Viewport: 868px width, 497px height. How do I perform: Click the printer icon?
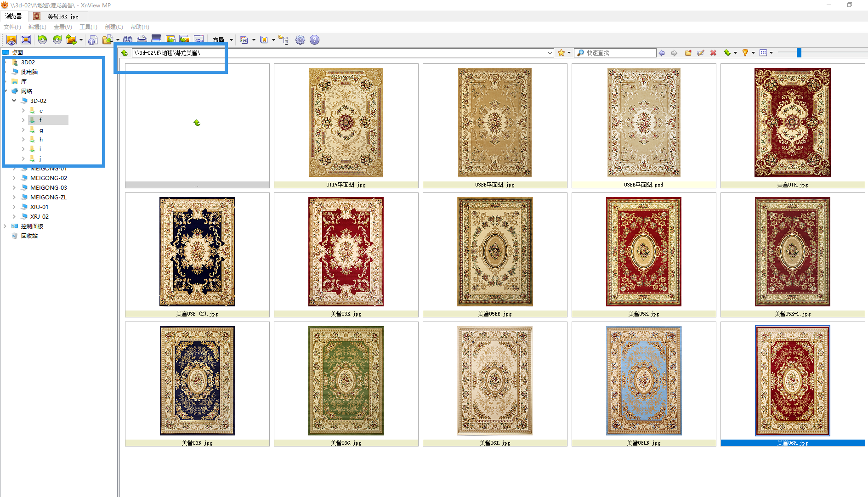(x=142, y=40)
